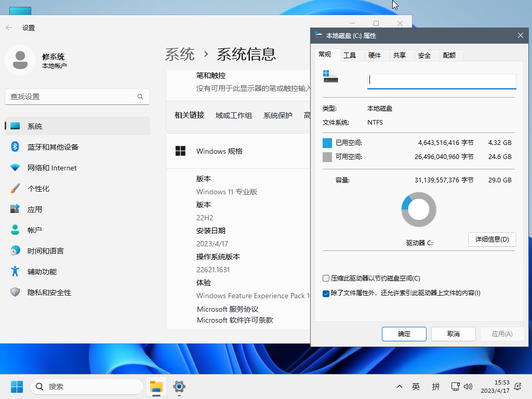The height and width of the screenshot is (399, 532).
Task: Click the 29.0 GB capacity value
Action: point(500,180)
